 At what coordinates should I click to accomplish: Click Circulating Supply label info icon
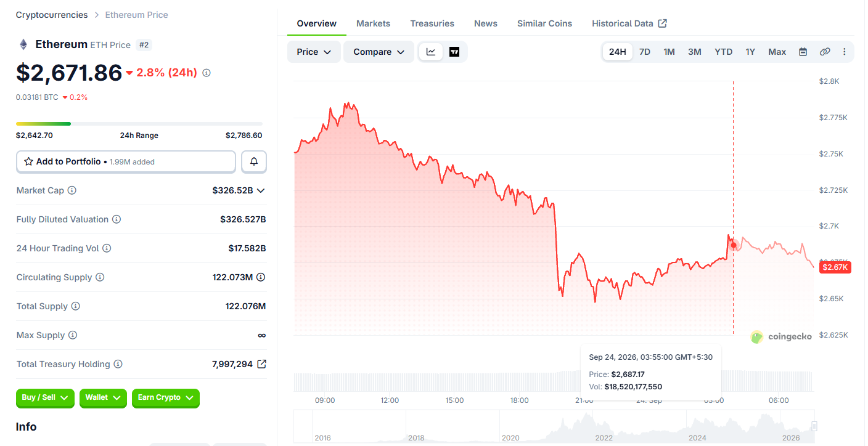click(x=100, y=277)
